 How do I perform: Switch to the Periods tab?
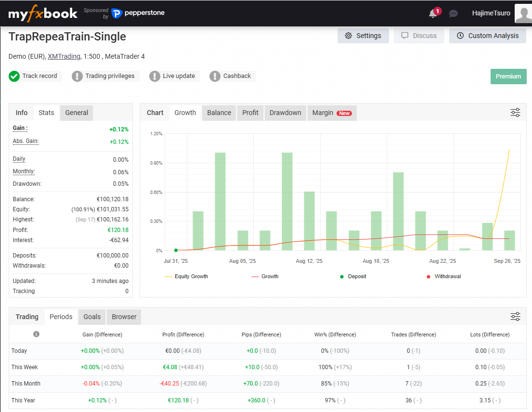[61, 317]
